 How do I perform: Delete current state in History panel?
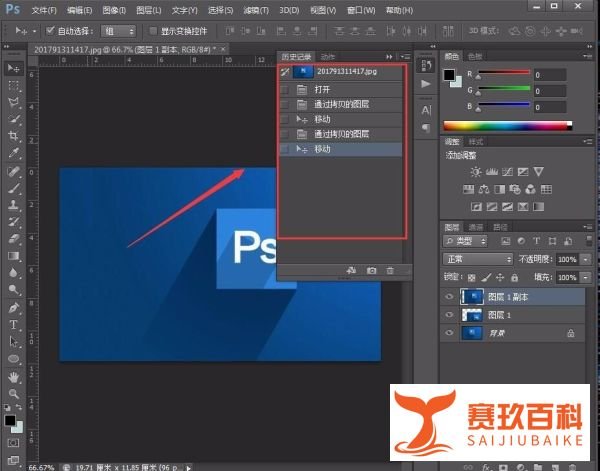390,271
